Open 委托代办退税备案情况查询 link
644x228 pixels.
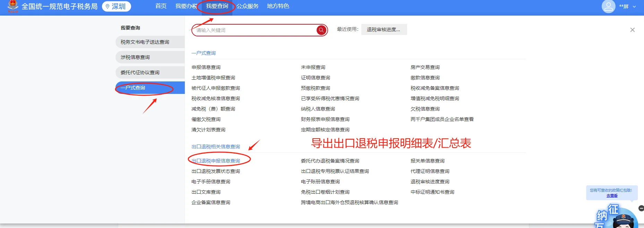click(x=330, y=161)
